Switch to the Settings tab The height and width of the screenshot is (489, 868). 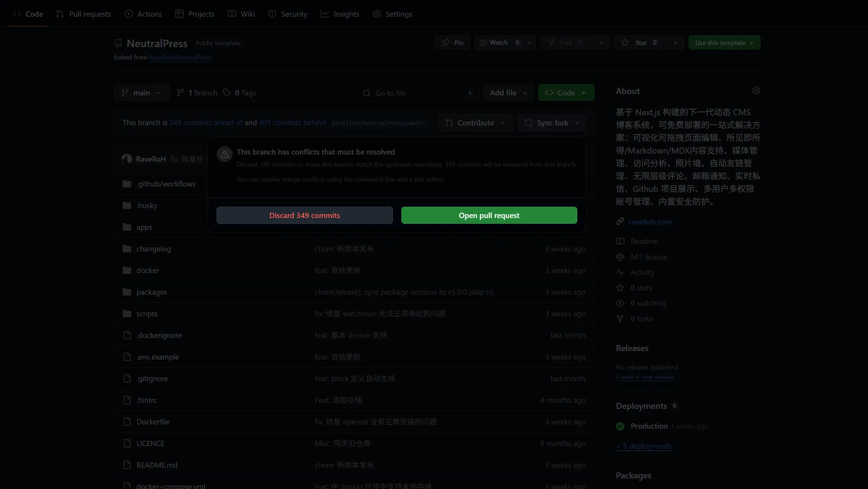coord(393,14)
